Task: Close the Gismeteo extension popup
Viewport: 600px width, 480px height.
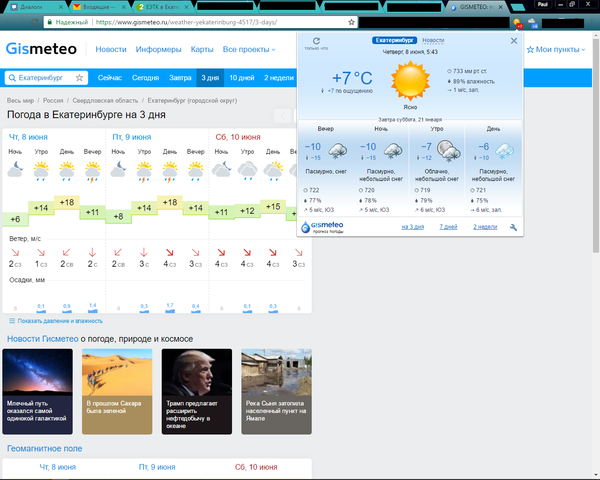Action: pyautogui.click(x=514, y=41)
